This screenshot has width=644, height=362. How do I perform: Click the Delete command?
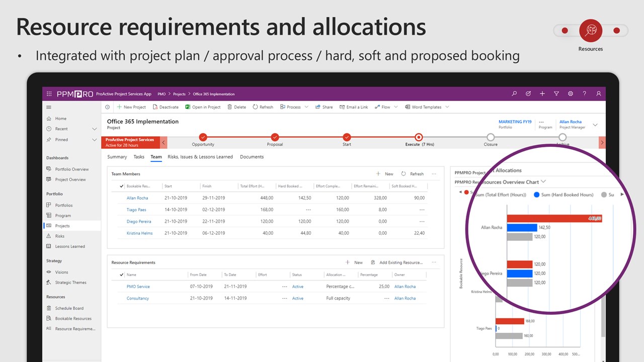click(236, 107)
